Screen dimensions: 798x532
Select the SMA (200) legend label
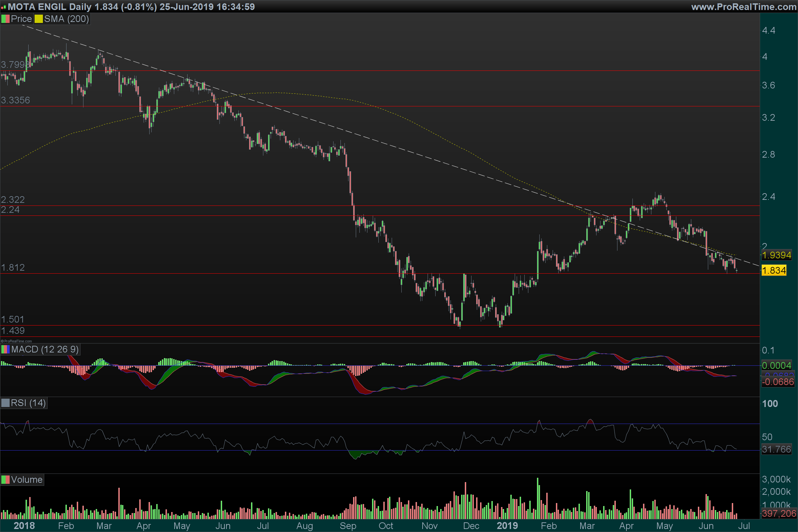point(66,19)
